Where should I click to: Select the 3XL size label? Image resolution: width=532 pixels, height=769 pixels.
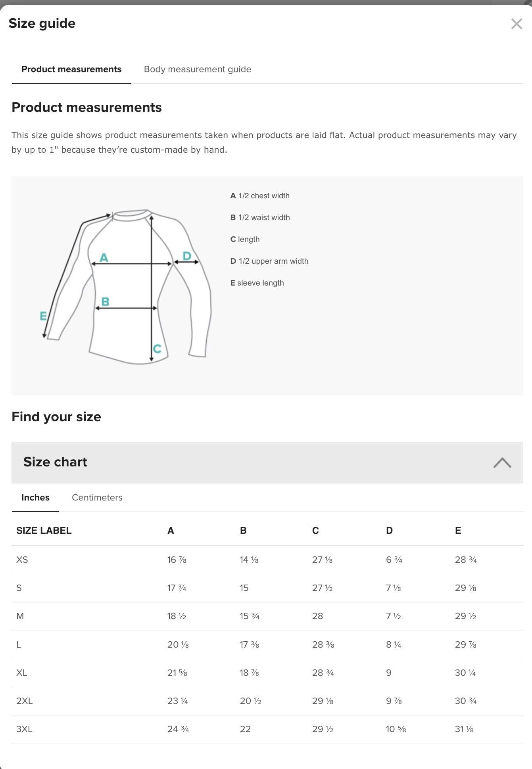(x=24, y=729)
